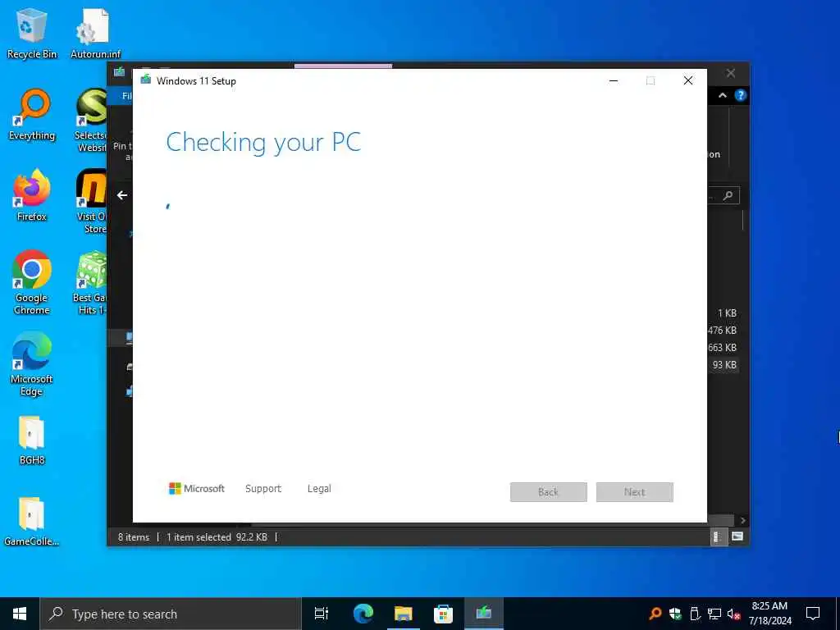The width and height of the screenshot is (840, 630).
Task: Open the Visit Our Store shortcut icon
Action: 91,201
